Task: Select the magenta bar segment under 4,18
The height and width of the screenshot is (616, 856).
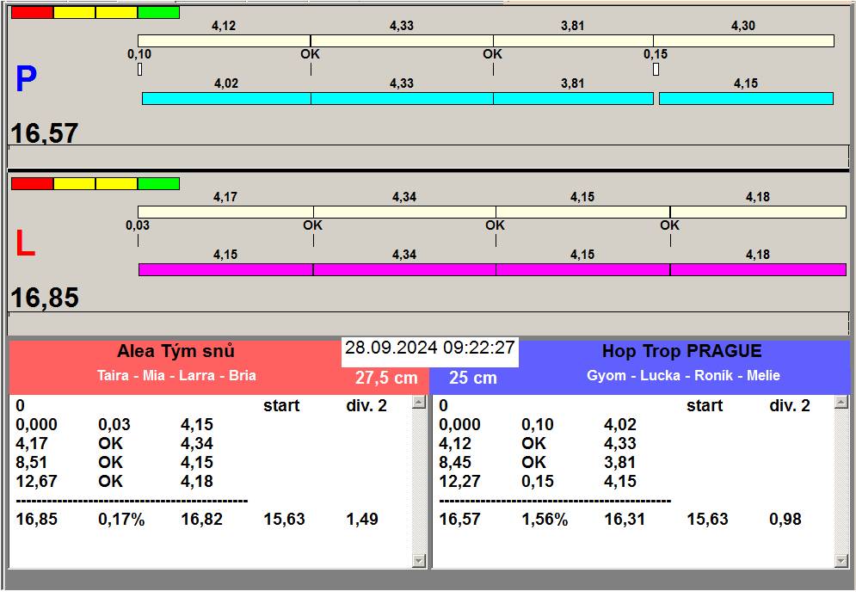Action: (x=758, y=269)
